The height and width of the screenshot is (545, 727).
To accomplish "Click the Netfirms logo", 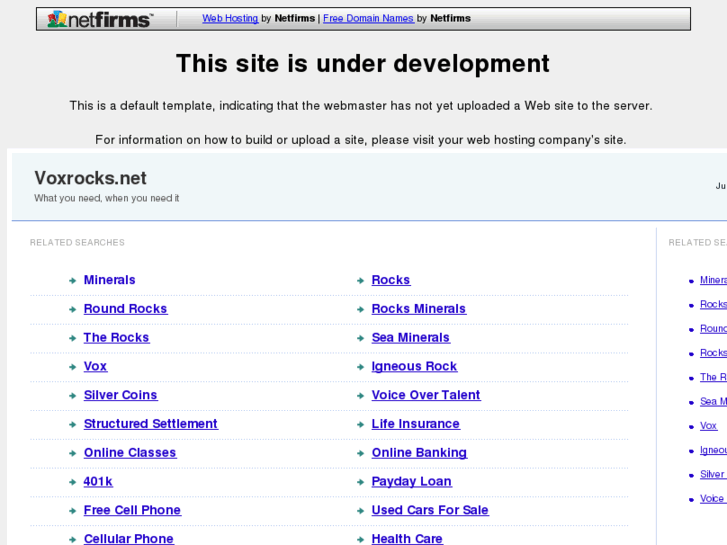I will coord(100,19).
